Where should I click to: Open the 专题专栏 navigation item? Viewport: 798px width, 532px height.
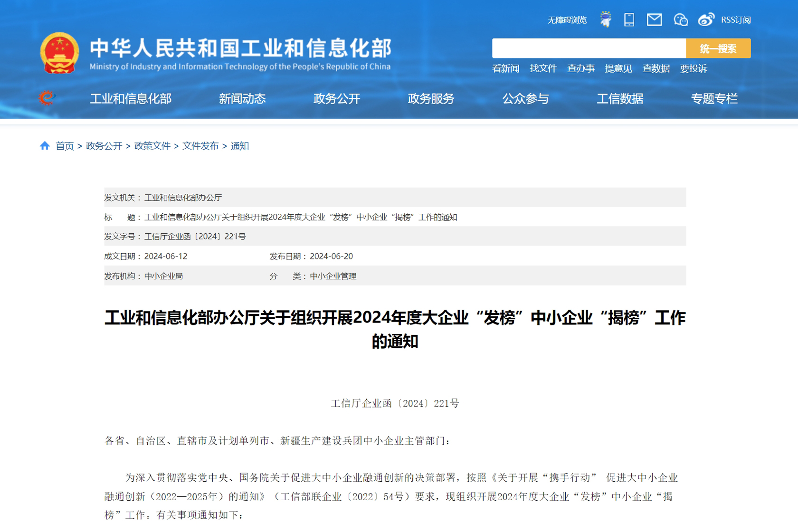coord(714,99)
